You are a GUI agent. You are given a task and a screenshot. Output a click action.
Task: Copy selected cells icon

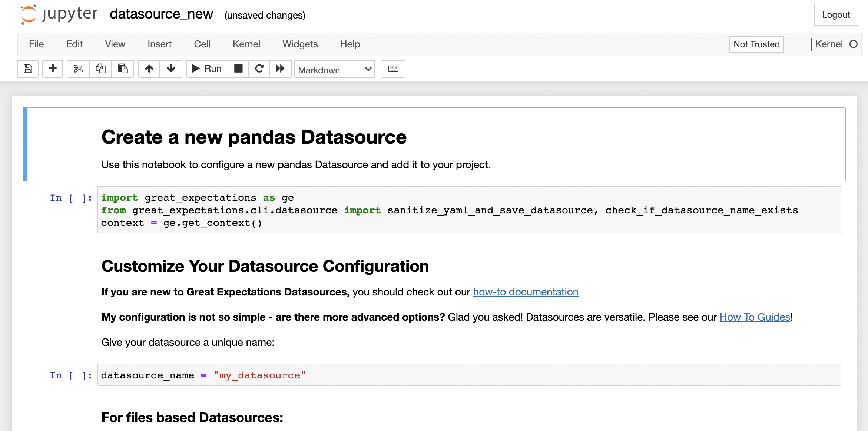(100, 69)
